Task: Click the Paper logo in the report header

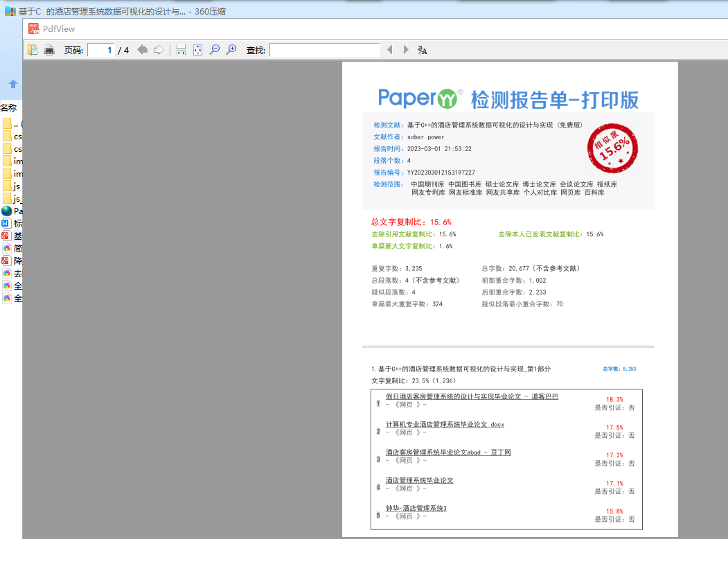Action: [x=420, y=98]
